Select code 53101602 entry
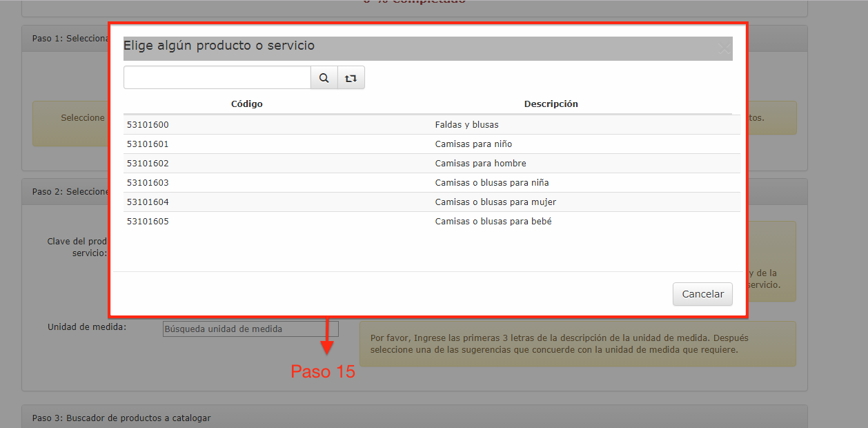This screenshot has height=428, width=868. [x=148, y=164]
